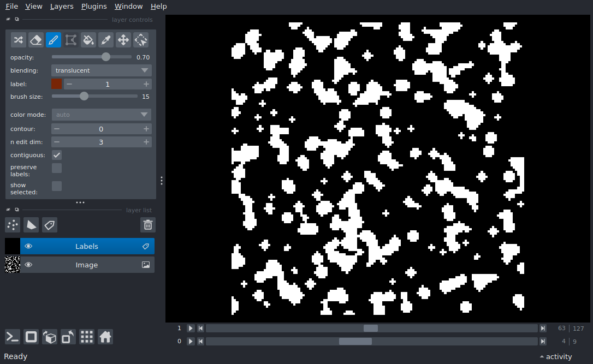
Task: Click the brush size slider handle
Action: coord(84,96)
